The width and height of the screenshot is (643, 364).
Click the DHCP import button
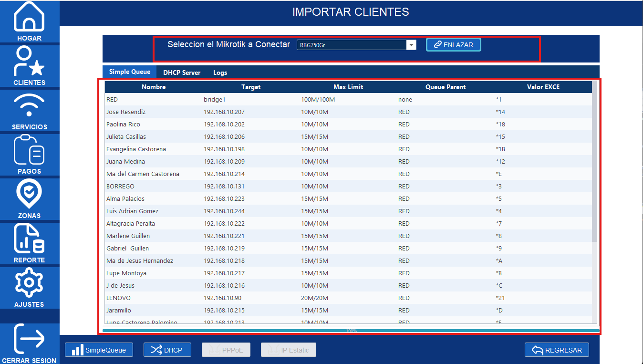pos(167,350)
